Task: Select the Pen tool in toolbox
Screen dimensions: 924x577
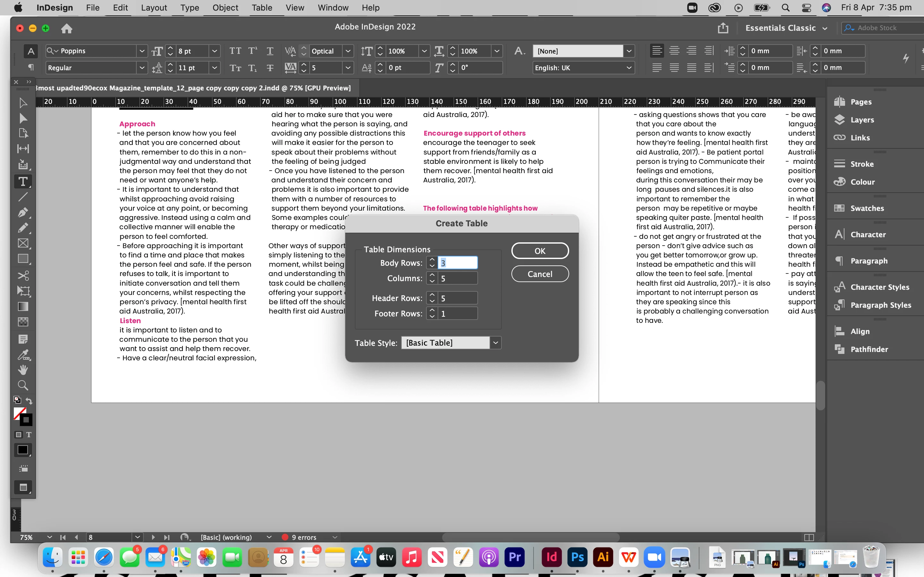Action: [23, 213]
